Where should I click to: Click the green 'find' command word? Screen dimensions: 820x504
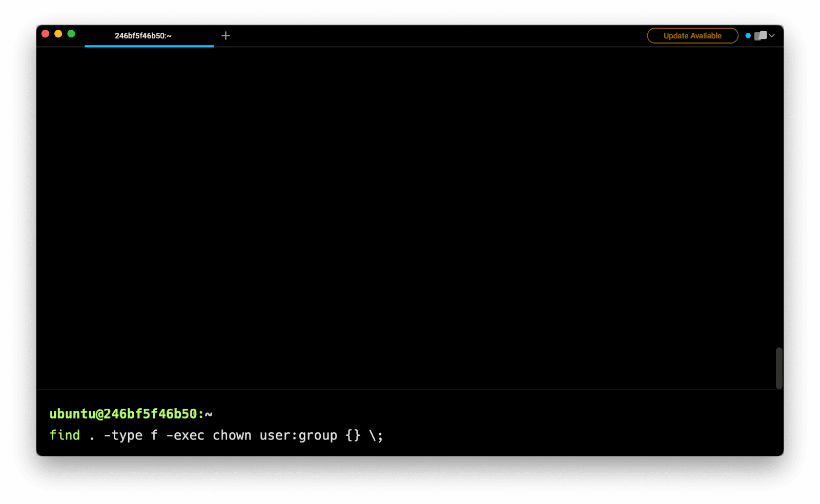65,435
